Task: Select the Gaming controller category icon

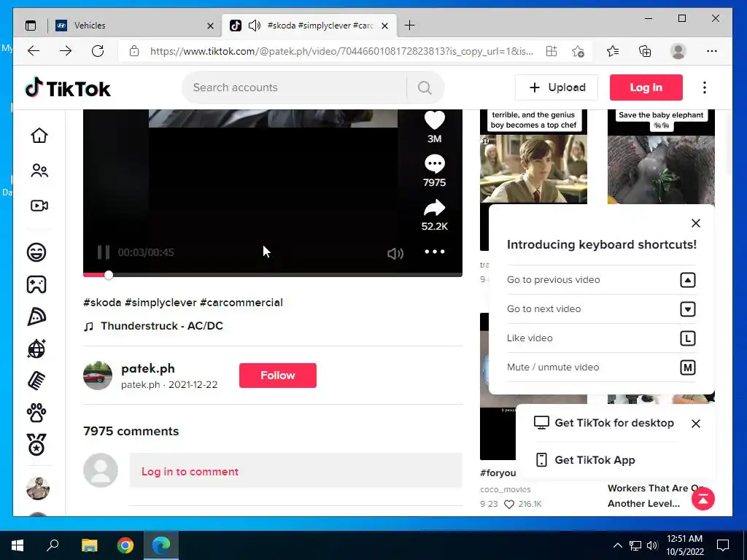Action: [x=36, y=284]
